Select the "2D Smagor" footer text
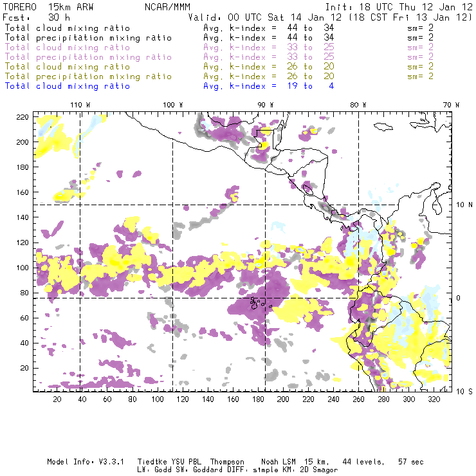The image size is (476, 476). click(319, 470)
